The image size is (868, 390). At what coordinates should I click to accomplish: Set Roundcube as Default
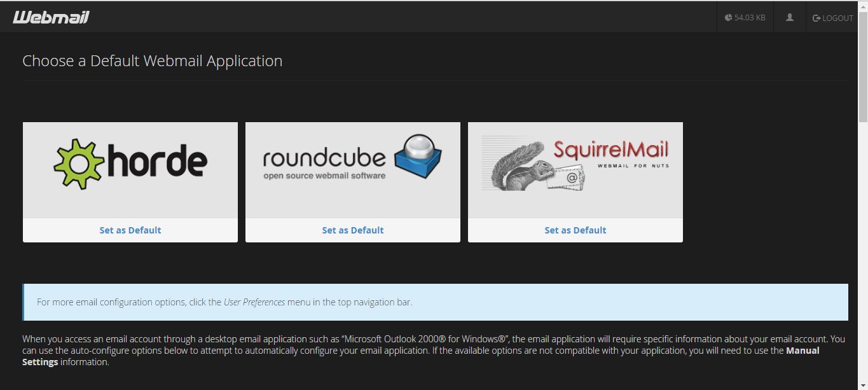(x=353, y=230)
